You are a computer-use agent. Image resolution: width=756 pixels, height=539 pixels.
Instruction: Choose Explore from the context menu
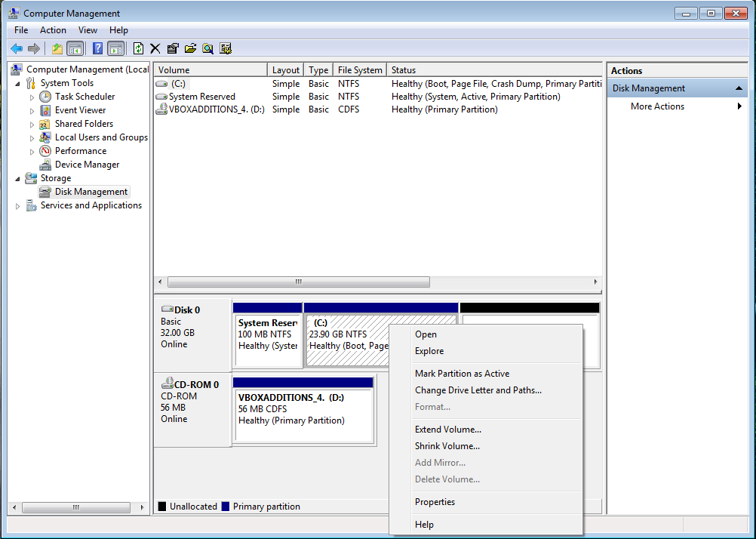[486, 351]
